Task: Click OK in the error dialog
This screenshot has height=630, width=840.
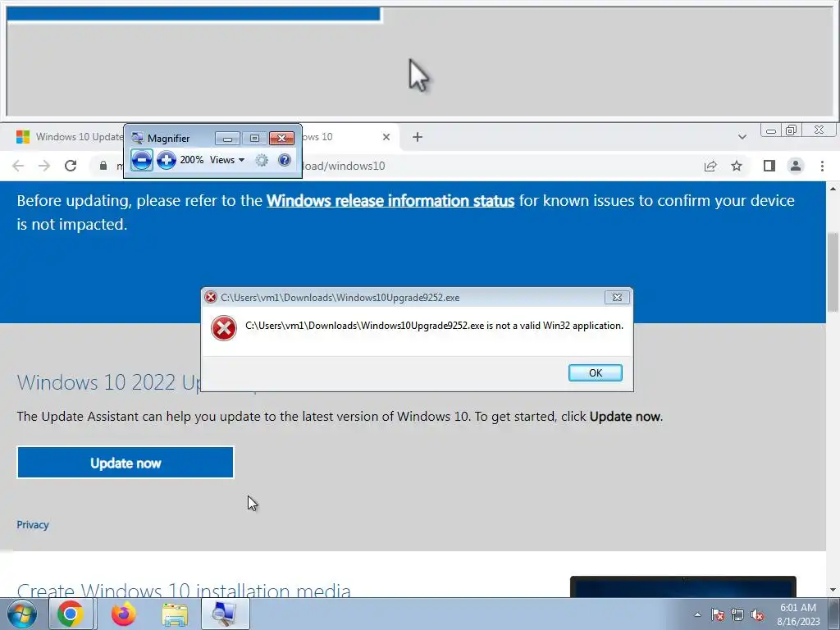Action: (x=596, y=373)
